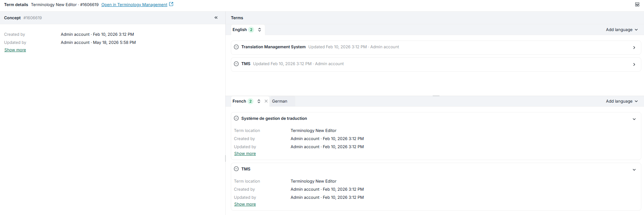644x215 pixels.
Task: Click external link icon beside Open in Terminology Management
Action: coord(171,4)
